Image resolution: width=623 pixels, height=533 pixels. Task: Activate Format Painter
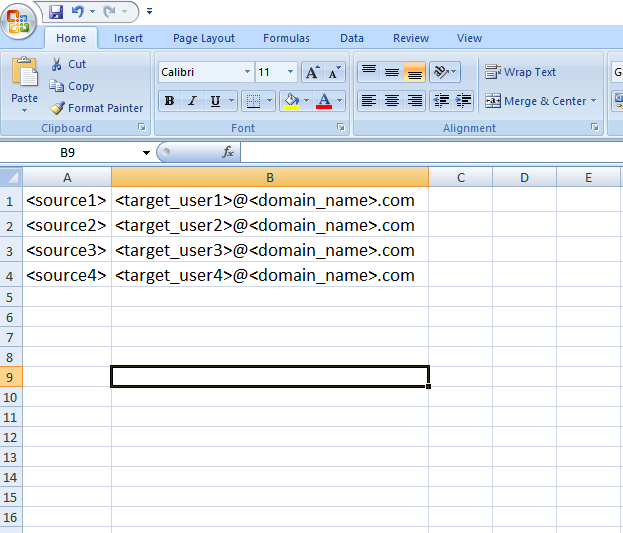pos(97,108)
